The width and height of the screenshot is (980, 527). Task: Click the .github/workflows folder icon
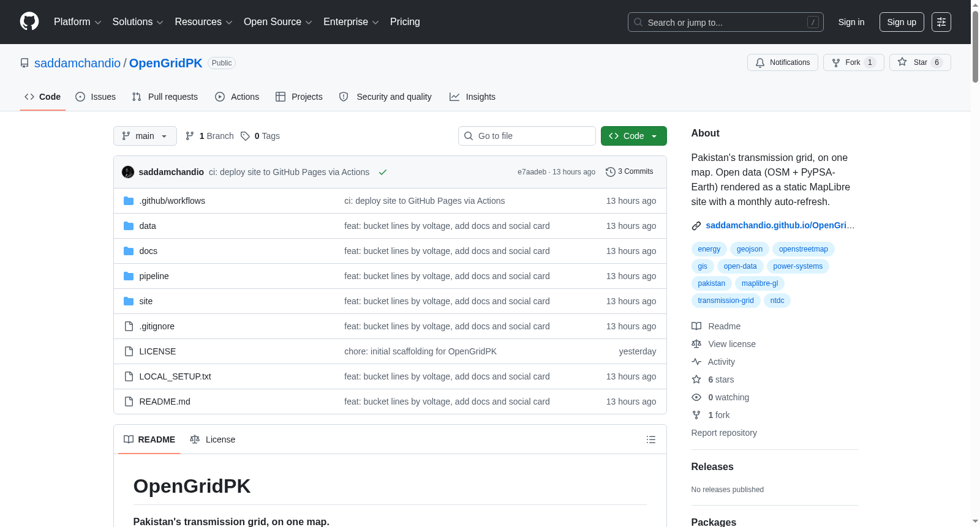(129, 201)
